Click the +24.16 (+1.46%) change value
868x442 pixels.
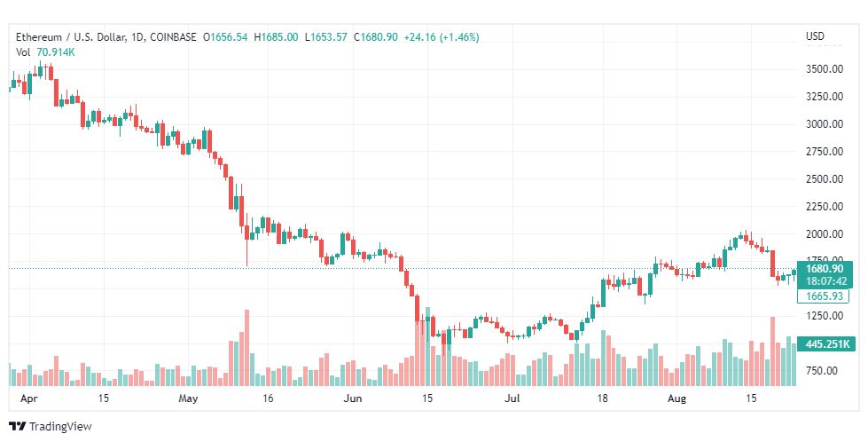[x=442, y=37]
